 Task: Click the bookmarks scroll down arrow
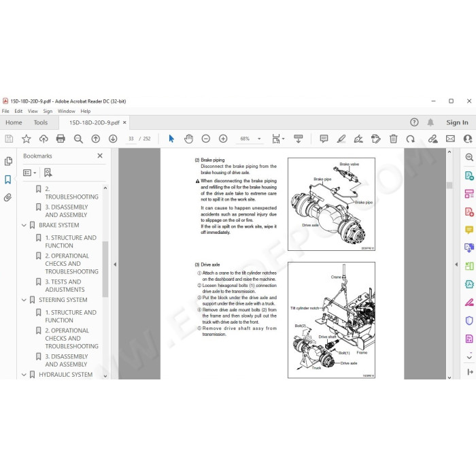(105, 376)
